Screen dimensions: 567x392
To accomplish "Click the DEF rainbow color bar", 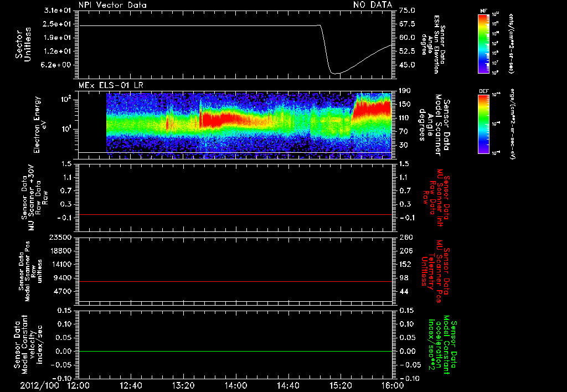I will (483, 123).
